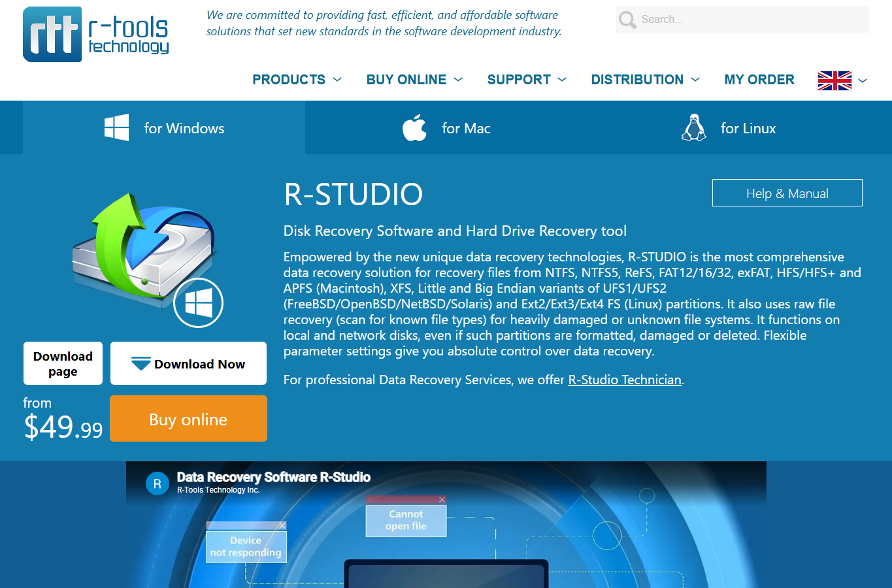892x588 pixels.
Task: Open the BUY ONLINE menu
Action: pos(406,80)
